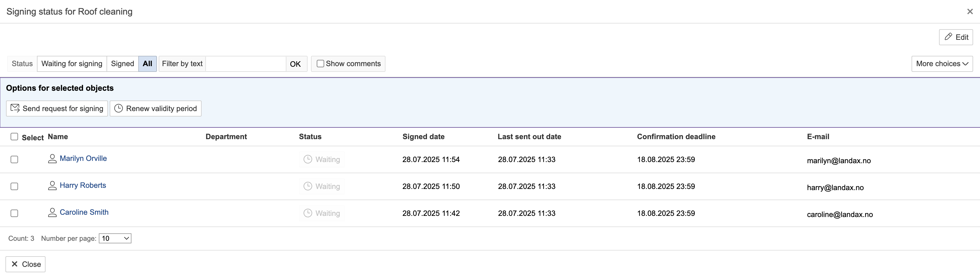Click the Filter by text input field
Screen dimensions: 980x280
coord(245,64)
